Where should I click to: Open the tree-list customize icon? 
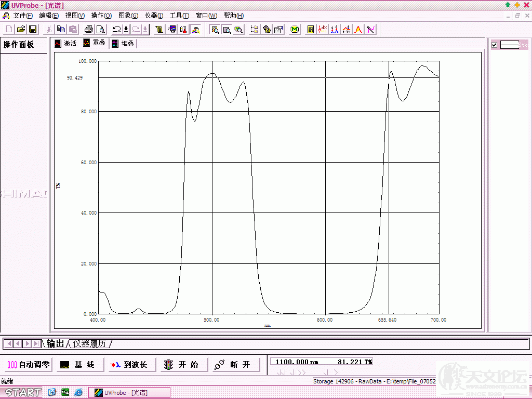[x=255, y=29]
